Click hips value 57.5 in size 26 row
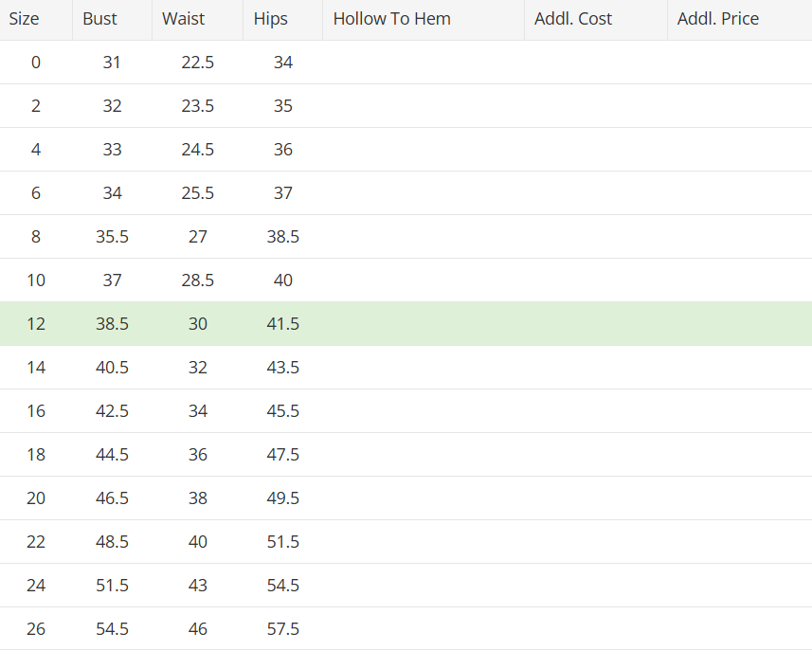 tap(282, 628)
